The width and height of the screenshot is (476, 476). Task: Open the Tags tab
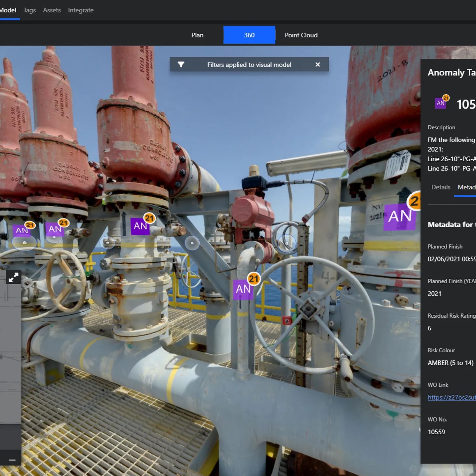tap(29, 10)
